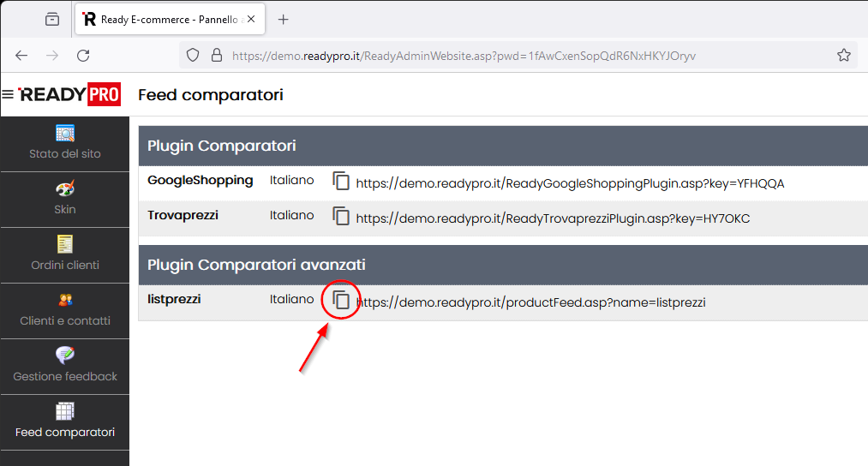Open Clienti e contatti
Screen dimensions: 868x466
(65, 311)
